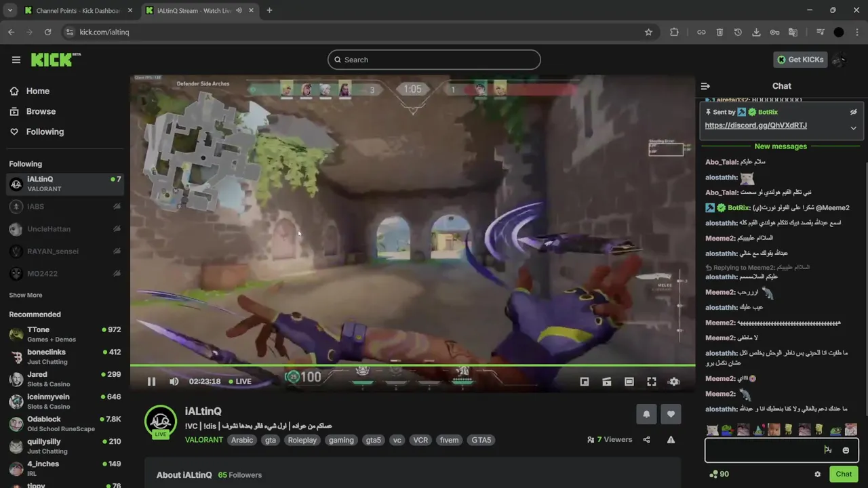Open recommended channel boneclinks
868x488 pixels.
click(65, 357)
